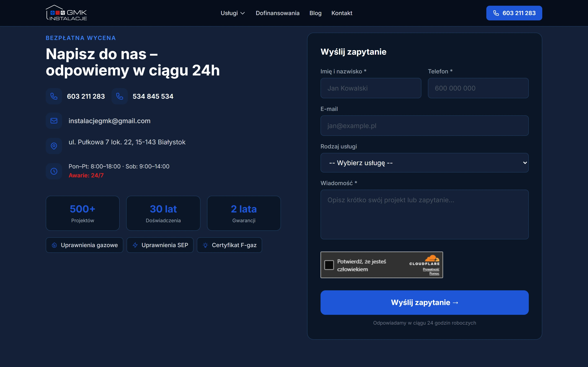Expand the Usługi menu chevron

point(243,13)
